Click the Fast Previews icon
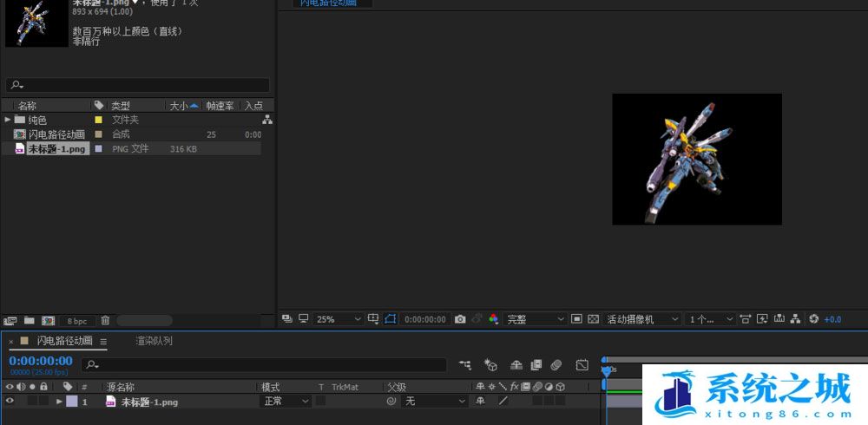868x425 pixels. [762, 319]
